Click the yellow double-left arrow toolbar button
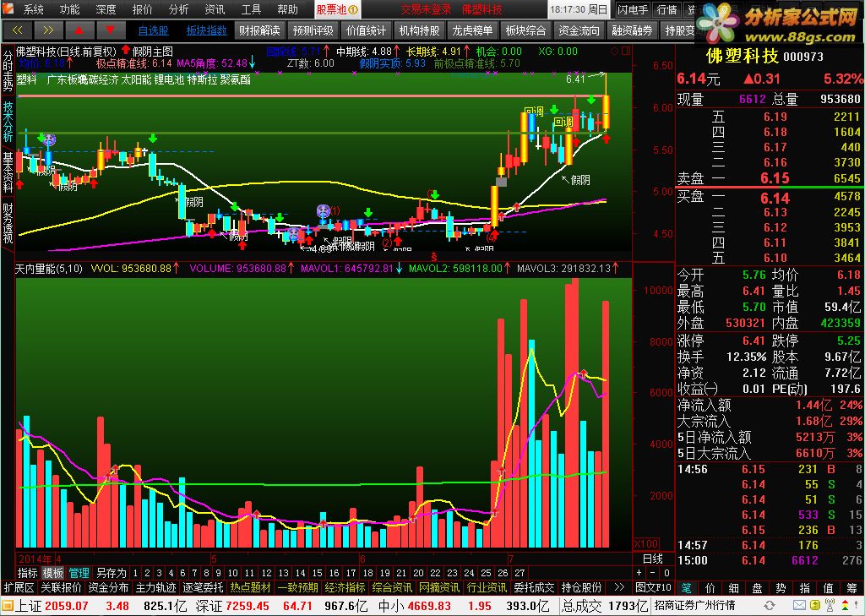 pos(17,30)
